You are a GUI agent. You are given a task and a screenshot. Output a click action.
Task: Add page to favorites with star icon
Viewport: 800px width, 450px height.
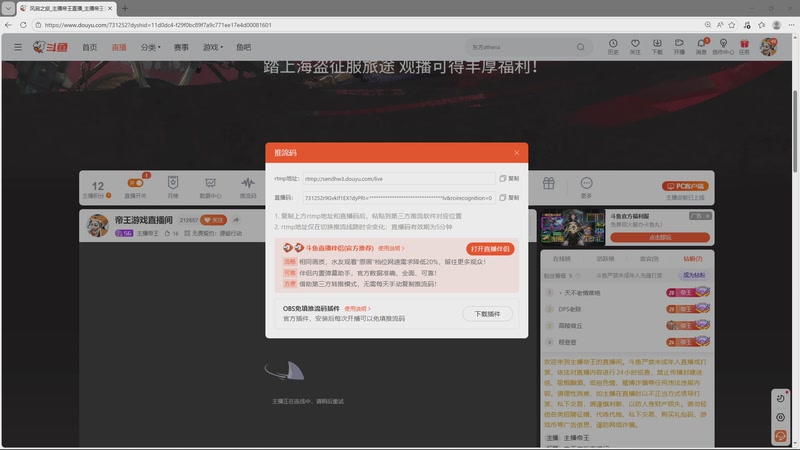point(732,24)
